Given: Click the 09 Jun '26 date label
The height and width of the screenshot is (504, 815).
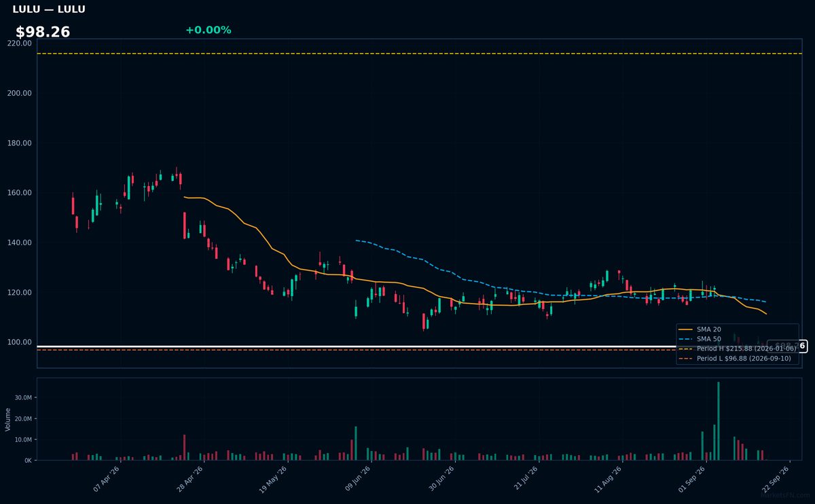Looking at the screenshot, I should [x=358, y=479].
